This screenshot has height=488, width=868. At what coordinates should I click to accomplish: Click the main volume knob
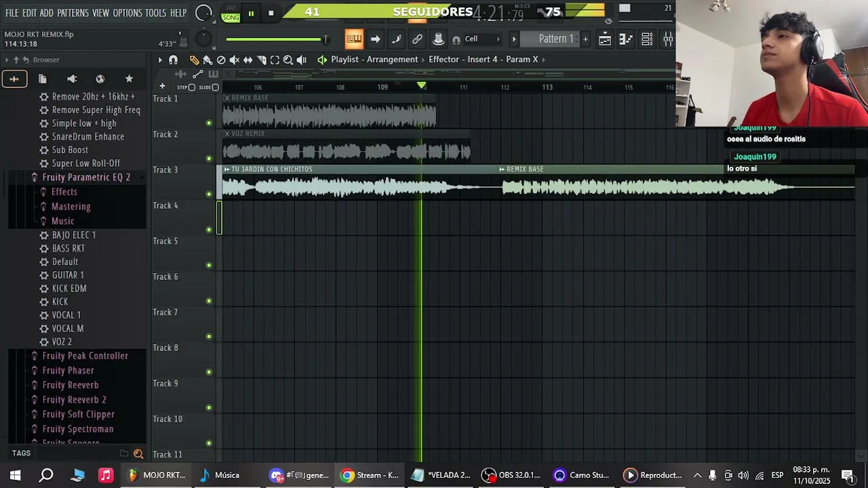(203, 13)
